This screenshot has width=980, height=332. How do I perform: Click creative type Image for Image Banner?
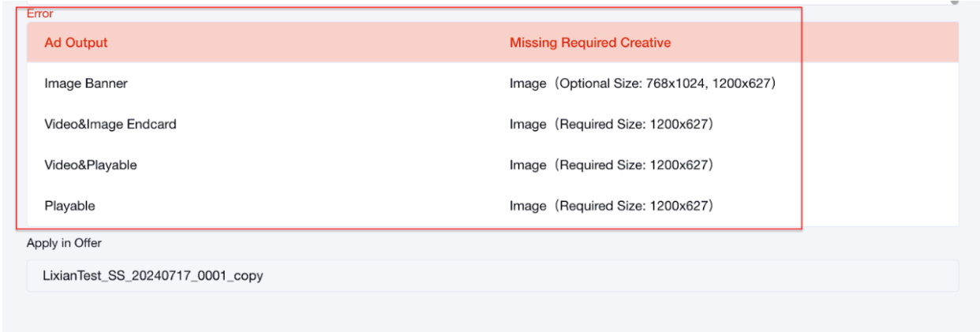tap(528, 84)
